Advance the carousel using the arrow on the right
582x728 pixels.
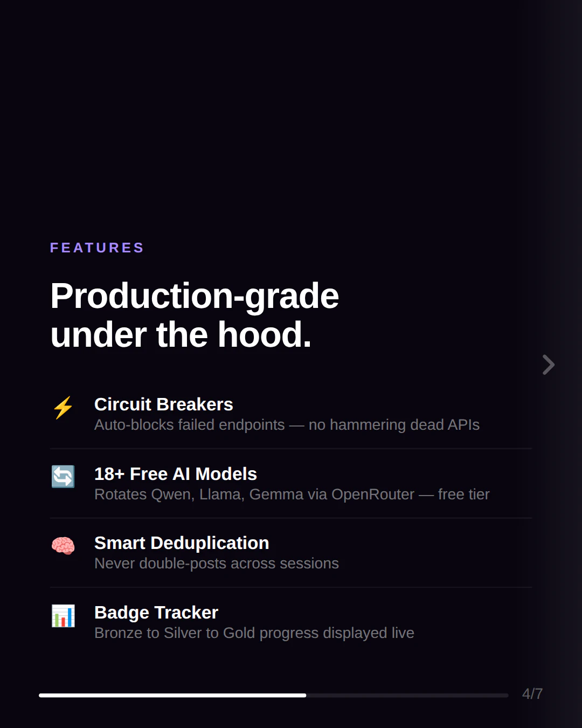[x=548, y=365]
